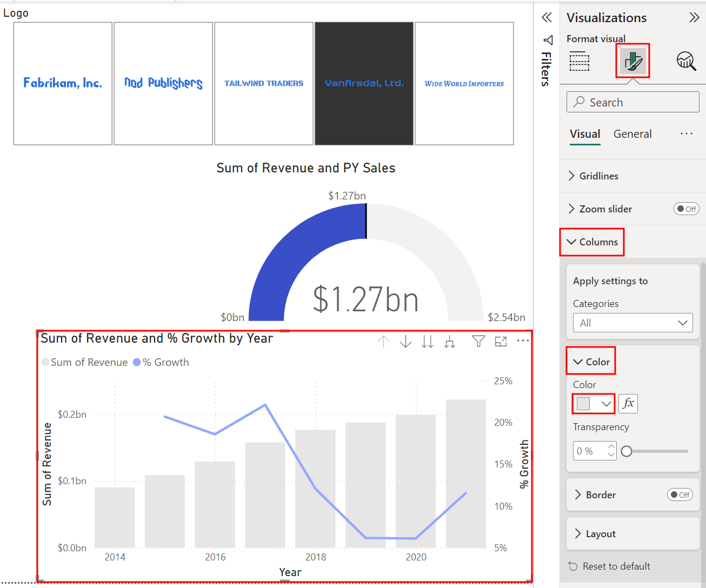Click the gauge maximum label $2.54bn
This screenshot has height=588, width=706.
pyautogui.click(x=507, y=317)
